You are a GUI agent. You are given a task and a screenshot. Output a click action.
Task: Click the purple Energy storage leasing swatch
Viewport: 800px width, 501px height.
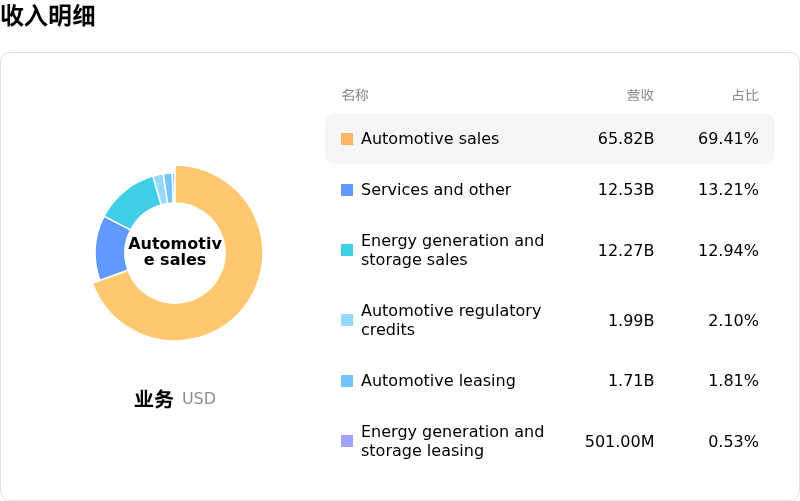coord(347,441)
